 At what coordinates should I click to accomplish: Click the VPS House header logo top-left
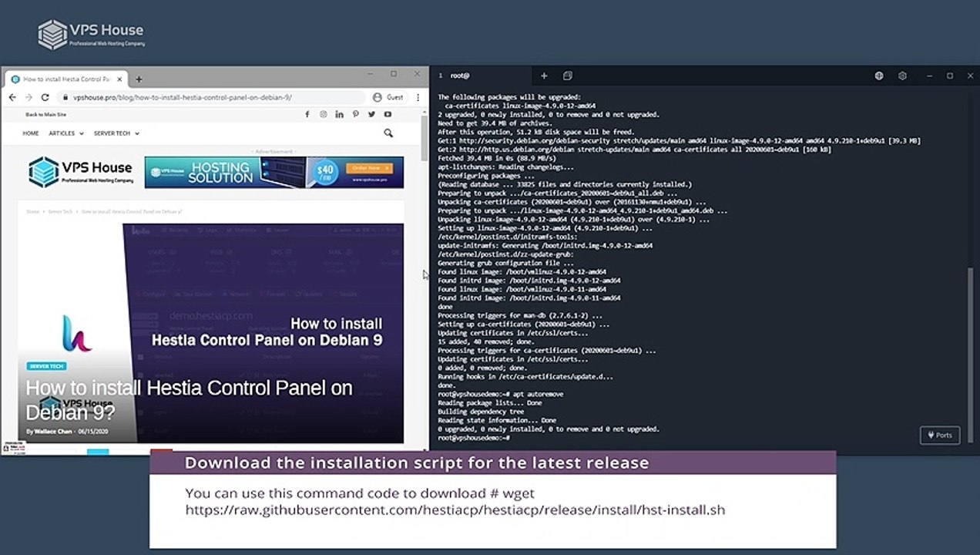point(91,34)
